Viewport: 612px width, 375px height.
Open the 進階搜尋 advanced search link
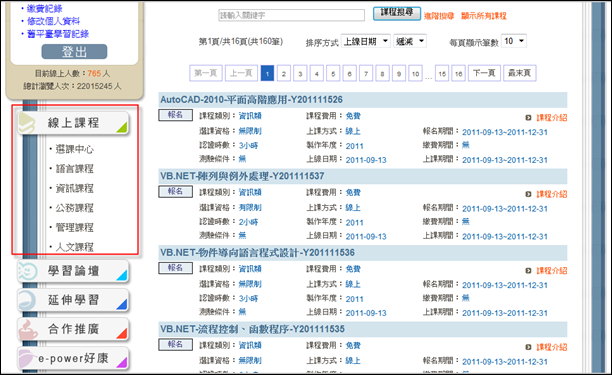[439, 16]
